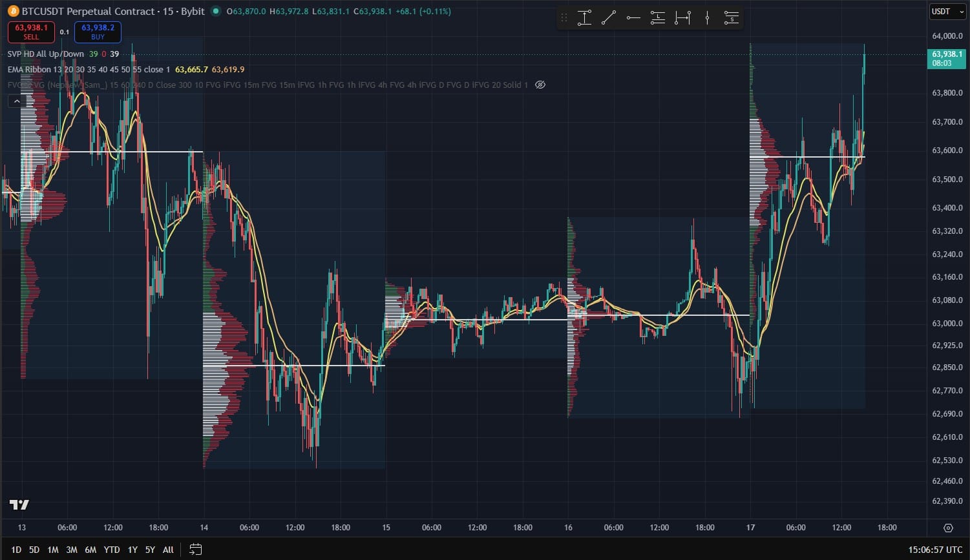The width and height of the screenshot is (970, 560).
Task: Select the YTD time range
Action: [112, 550]
